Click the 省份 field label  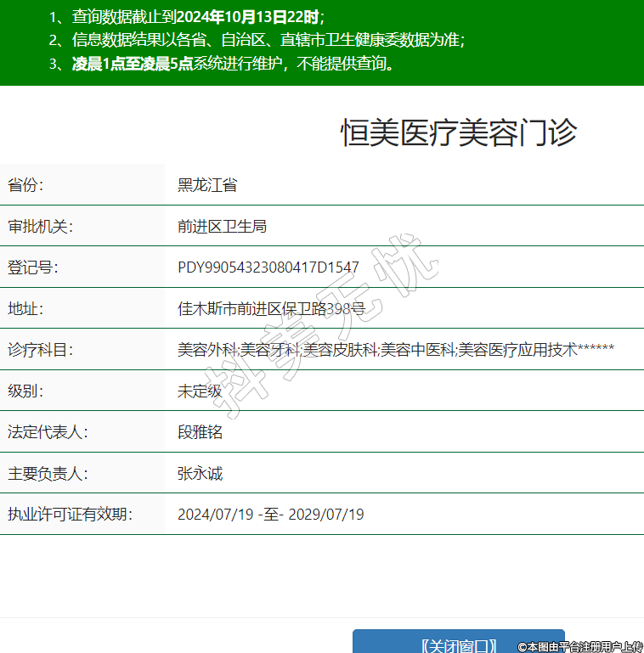tap(25, 185)
